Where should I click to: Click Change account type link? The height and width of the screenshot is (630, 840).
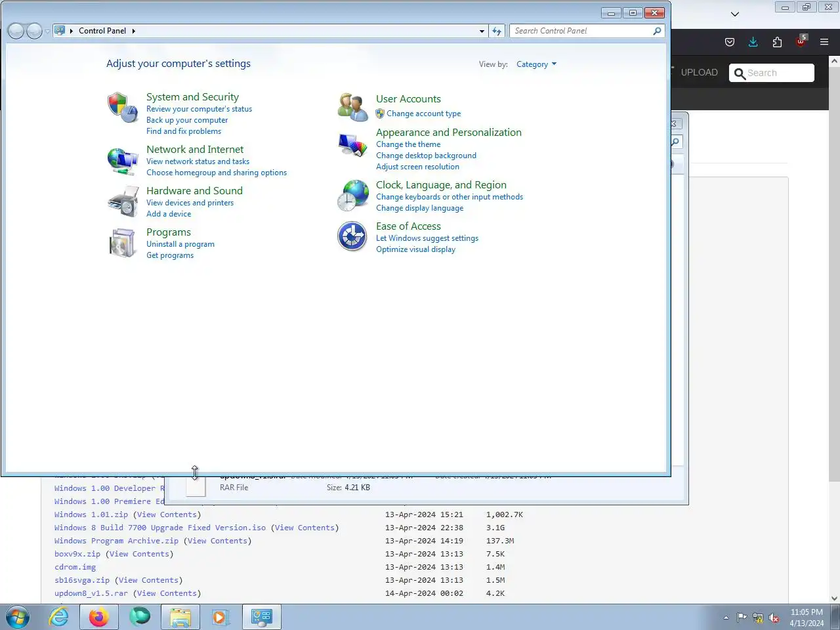coord(423,114)
